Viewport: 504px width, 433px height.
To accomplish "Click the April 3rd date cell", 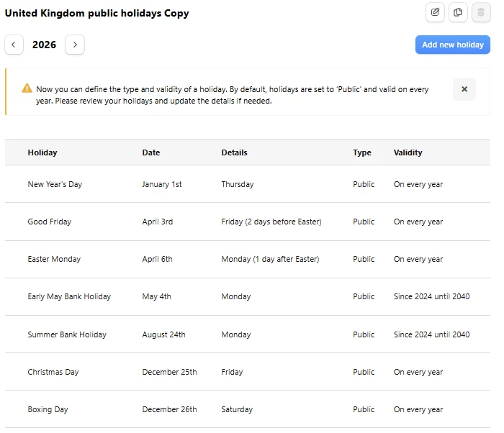I will [158, 222].
